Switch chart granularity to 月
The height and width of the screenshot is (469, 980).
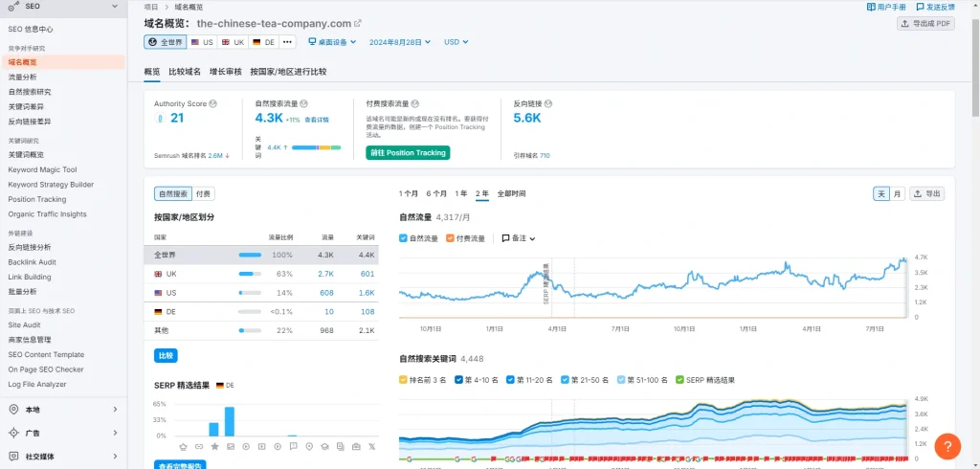coord(898,194)
